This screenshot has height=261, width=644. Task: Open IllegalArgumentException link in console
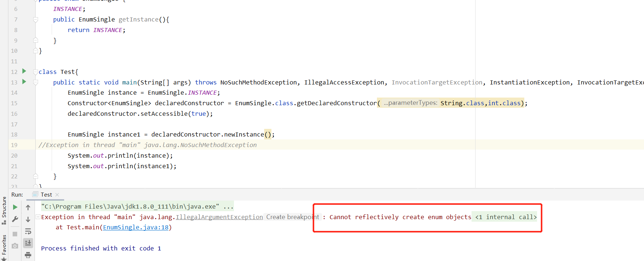(219, 217)
